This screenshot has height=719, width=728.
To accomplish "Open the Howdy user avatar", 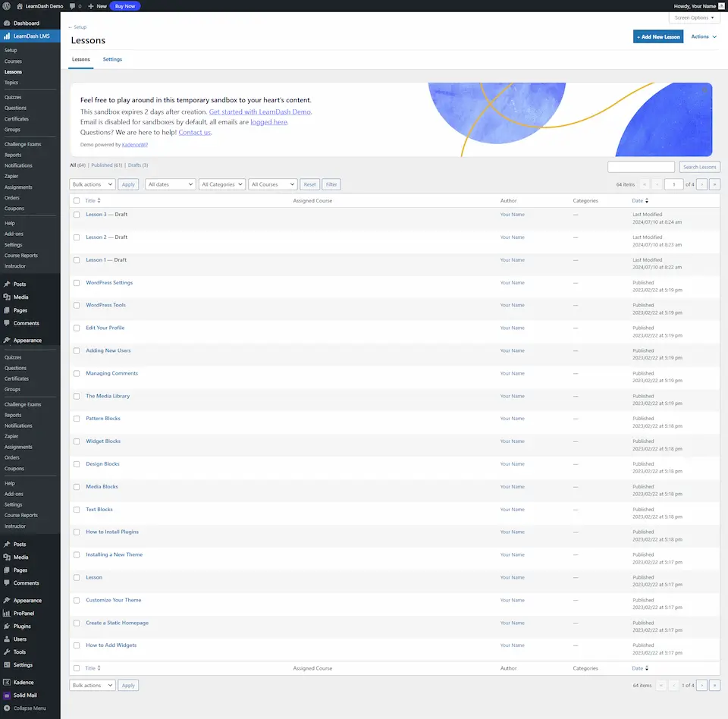I will tap(721, 6).
